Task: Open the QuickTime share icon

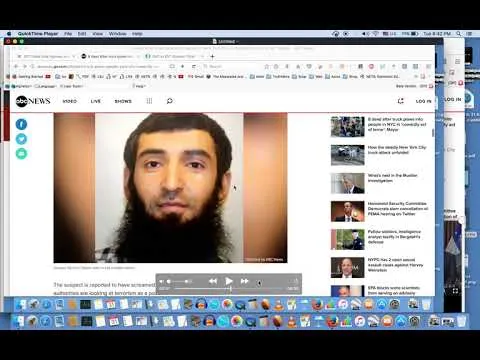Action: (x=295, y=281)
